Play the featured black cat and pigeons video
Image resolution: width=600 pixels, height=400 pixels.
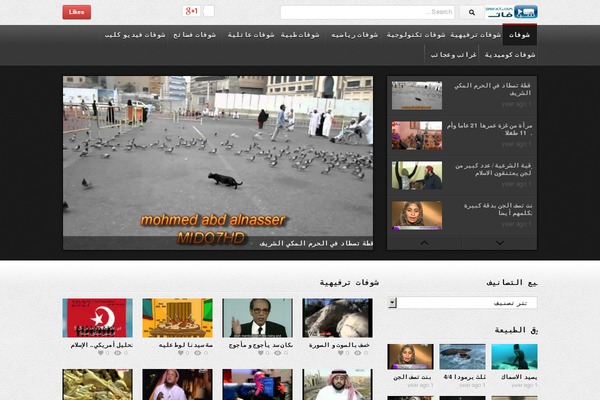click(x=218, y=156)
